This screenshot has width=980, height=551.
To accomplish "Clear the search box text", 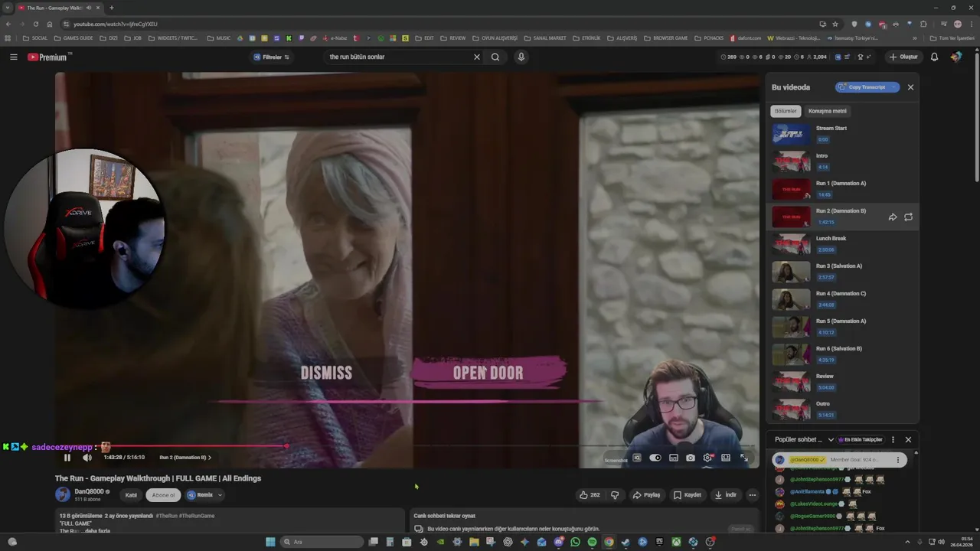I will (476, 57).
